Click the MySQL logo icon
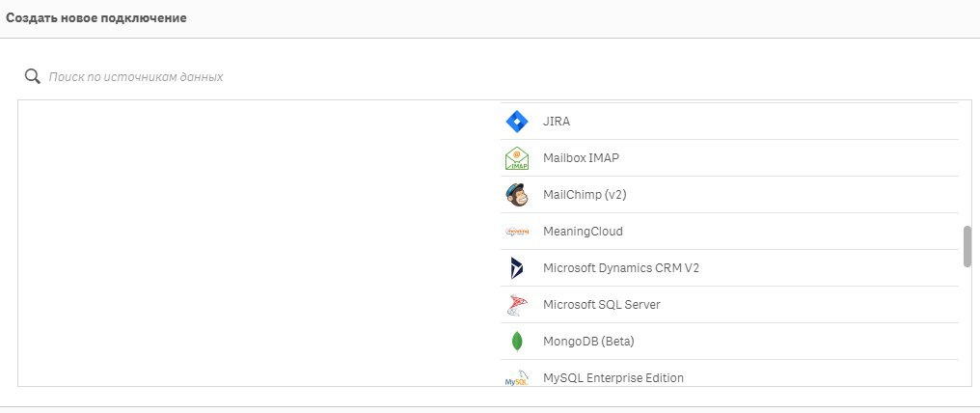 pyautogui.click(x=517, y=378)
